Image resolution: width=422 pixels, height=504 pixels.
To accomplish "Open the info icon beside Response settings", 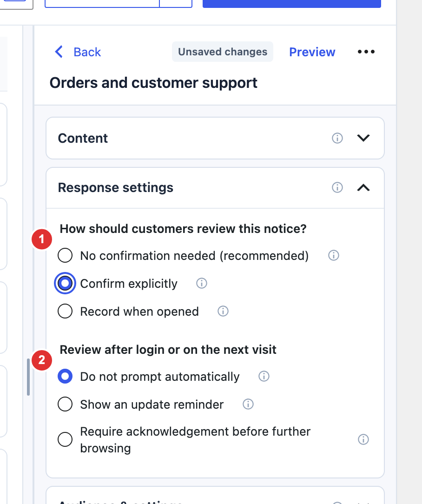I will (x=337, y=187).
